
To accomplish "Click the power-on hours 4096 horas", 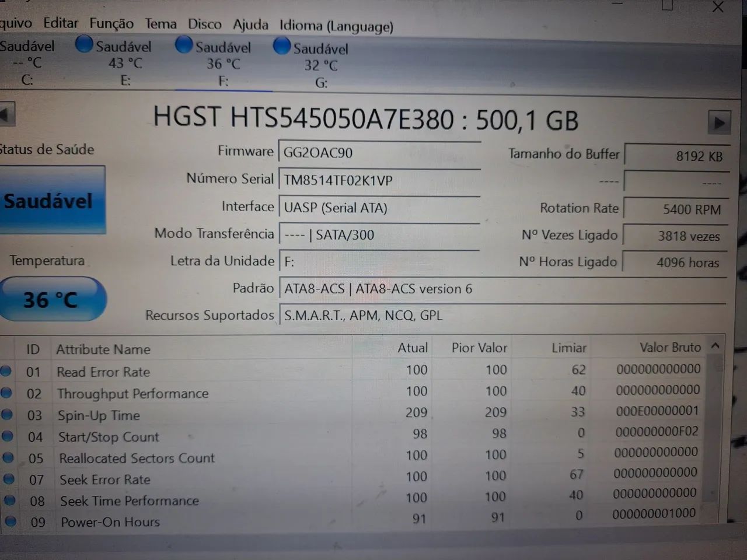I will point(675,262).
